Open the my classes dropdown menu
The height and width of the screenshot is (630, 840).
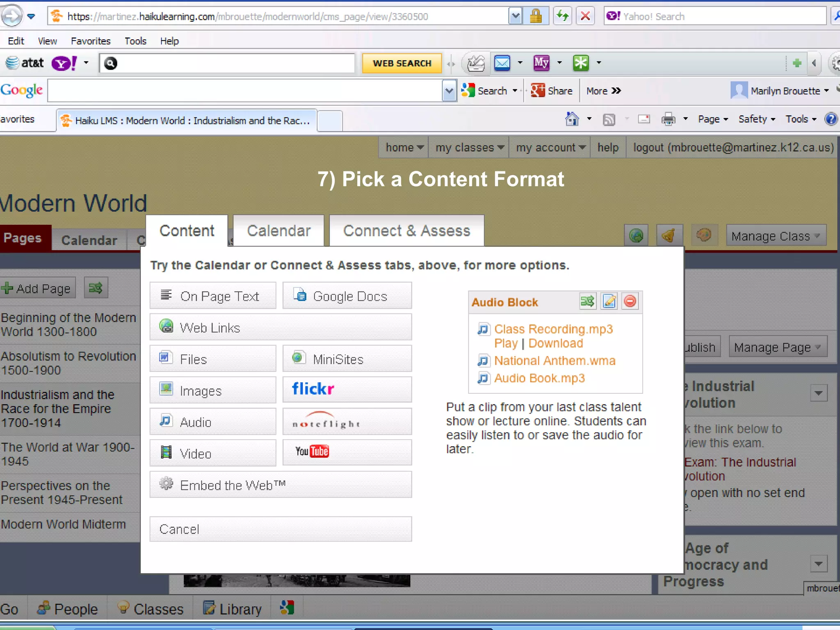(x=469, y=148)
